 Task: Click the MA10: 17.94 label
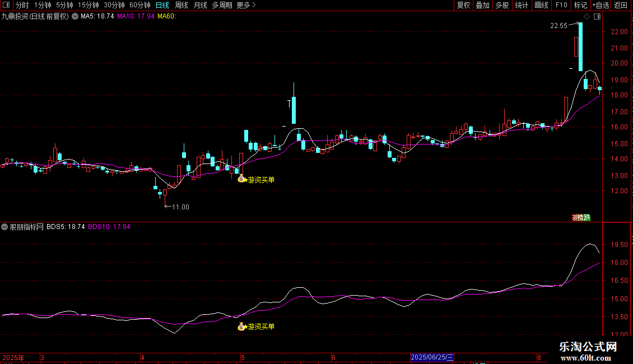[x=136, y=17]
